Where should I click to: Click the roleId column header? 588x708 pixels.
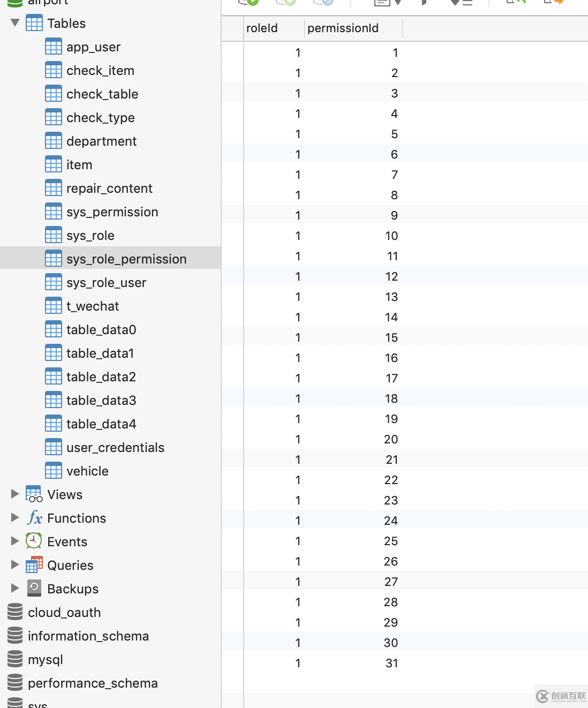click(274, 28)
